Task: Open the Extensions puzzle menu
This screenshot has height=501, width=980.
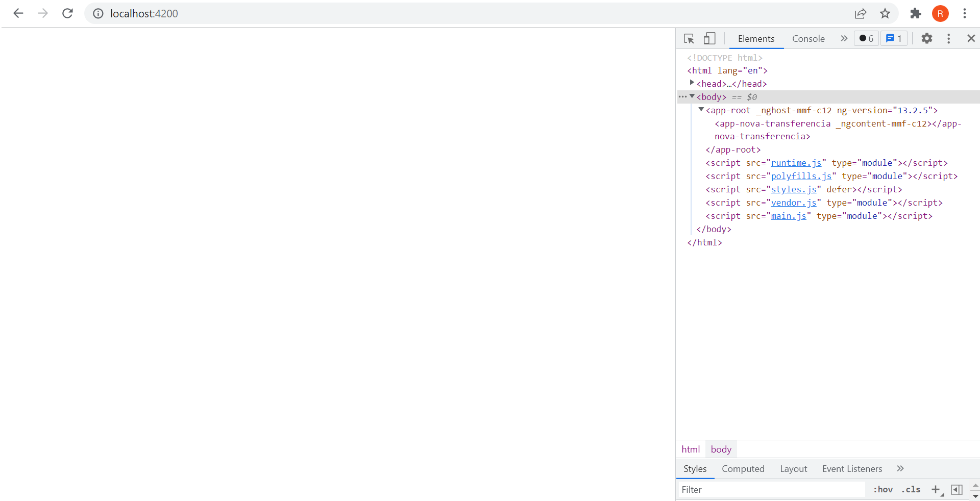Action: click(916, 14)
